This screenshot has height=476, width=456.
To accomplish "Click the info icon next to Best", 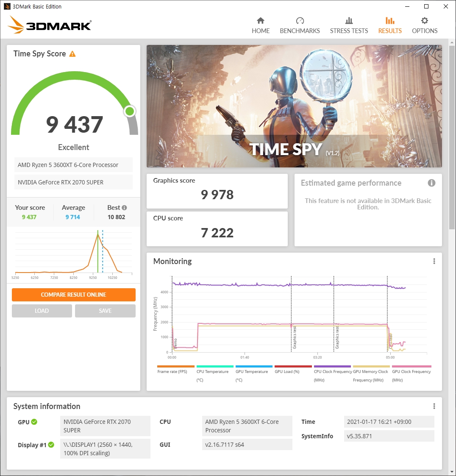I will pyautogui.click(x=124, y=208).
